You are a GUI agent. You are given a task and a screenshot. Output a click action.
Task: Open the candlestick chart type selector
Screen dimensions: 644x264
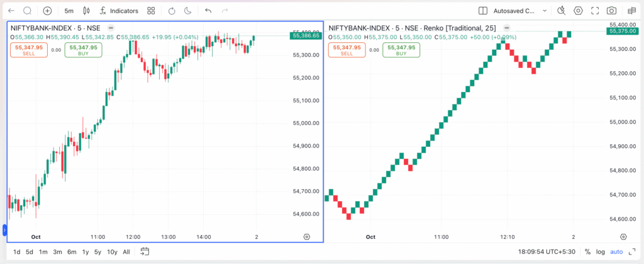point(86,11)
